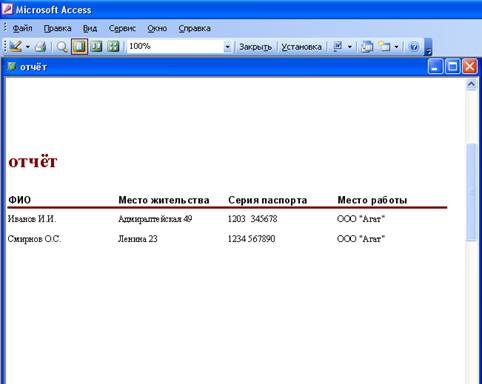Open the Help question mark icon
This screenshot has height=384, width=482.
414,46
